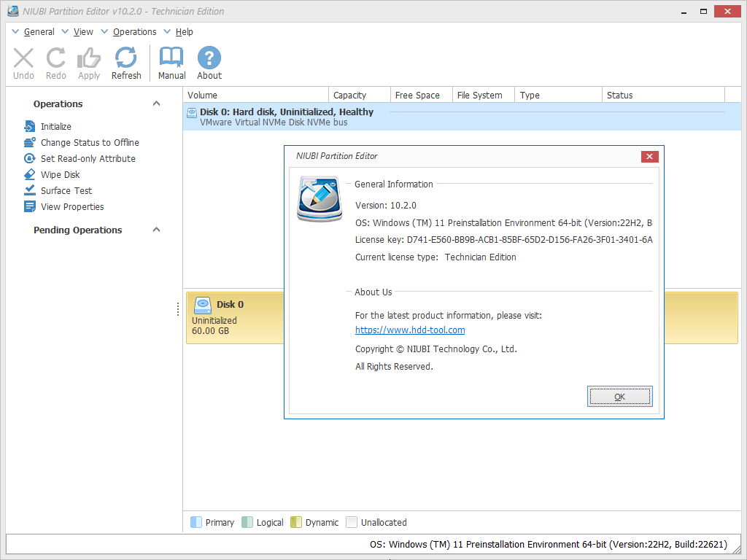Close the NIUBI Partition Editor dialog

pos(649,157)
